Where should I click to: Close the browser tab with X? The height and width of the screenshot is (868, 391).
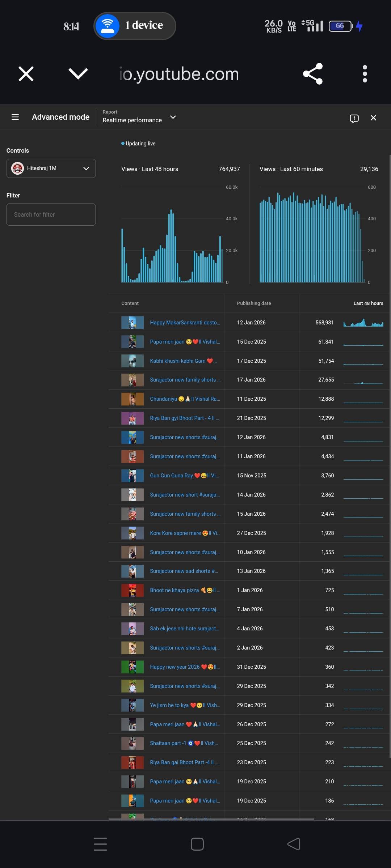coord(26,74)
